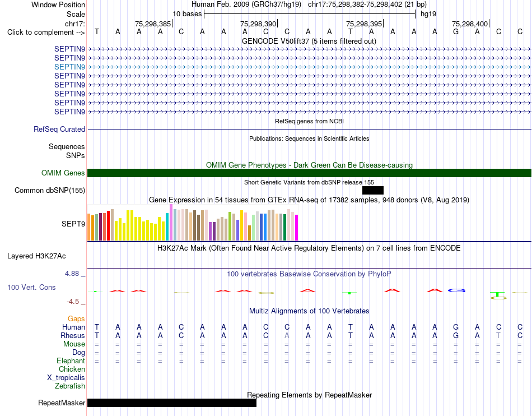Click 'Short Genetic Variants from dbSNP release 155'
The image size is (532, 416).
[309, 182]
